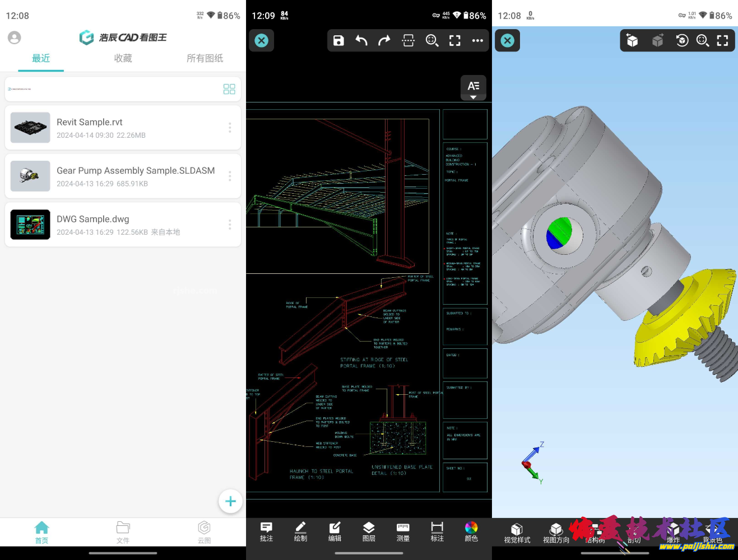Viewport: 738px width, 560px height.
Task: Switch to the 收藏 favorites tab
Action: coord(123,58)
